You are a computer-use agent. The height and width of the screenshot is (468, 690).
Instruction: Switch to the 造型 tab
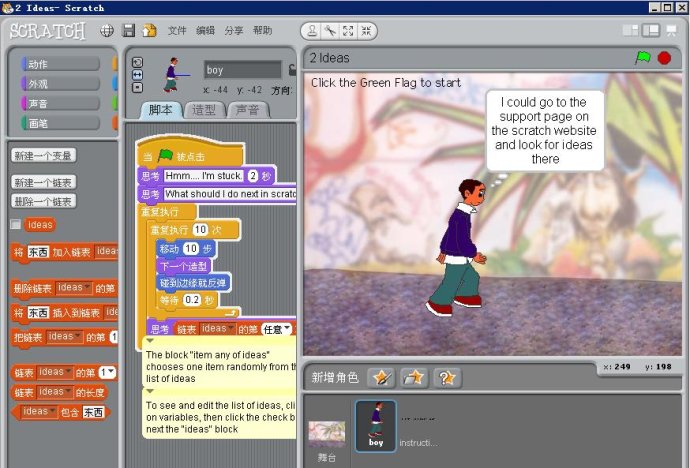[x=204, y=110]
